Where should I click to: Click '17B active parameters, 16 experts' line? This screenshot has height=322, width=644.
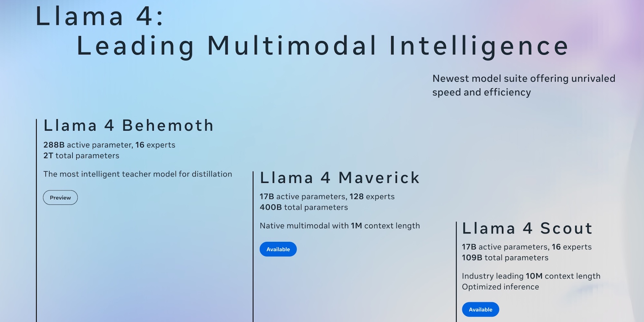click(527, 247)
